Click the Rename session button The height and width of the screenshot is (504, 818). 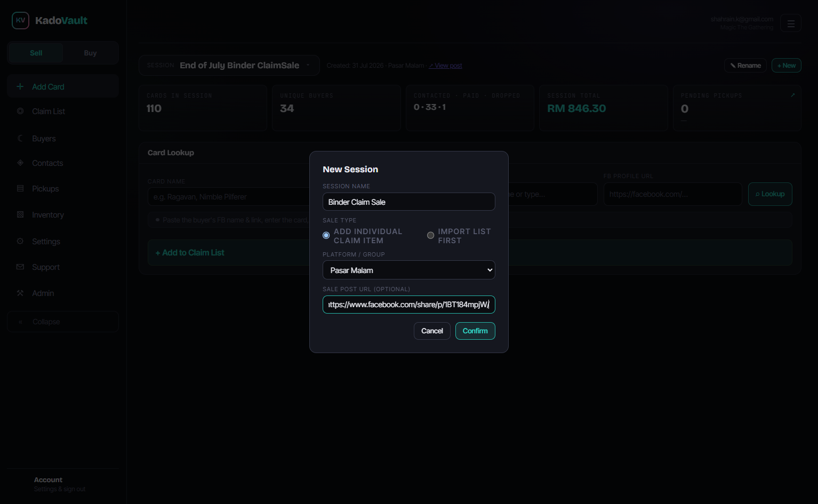pos(745,65)
